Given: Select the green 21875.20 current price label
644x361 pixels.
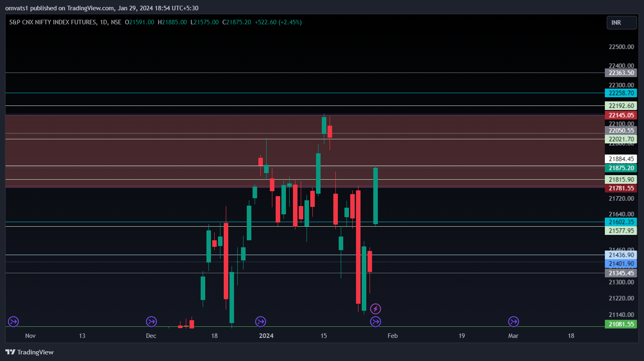Looking at the screenshot, I should click(621, 168).
